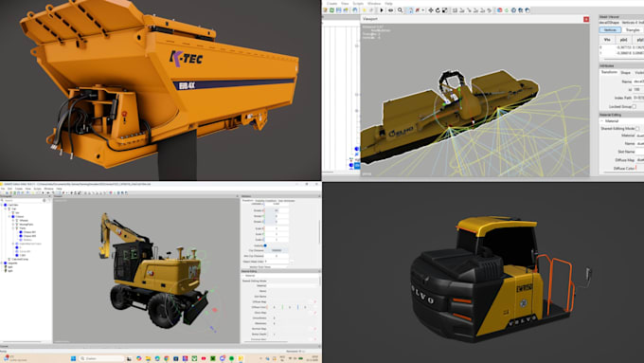This screenshot has width=644, height=363.
Task: Click the red globe icon in top-right toolbar
Action: [499, 9]
